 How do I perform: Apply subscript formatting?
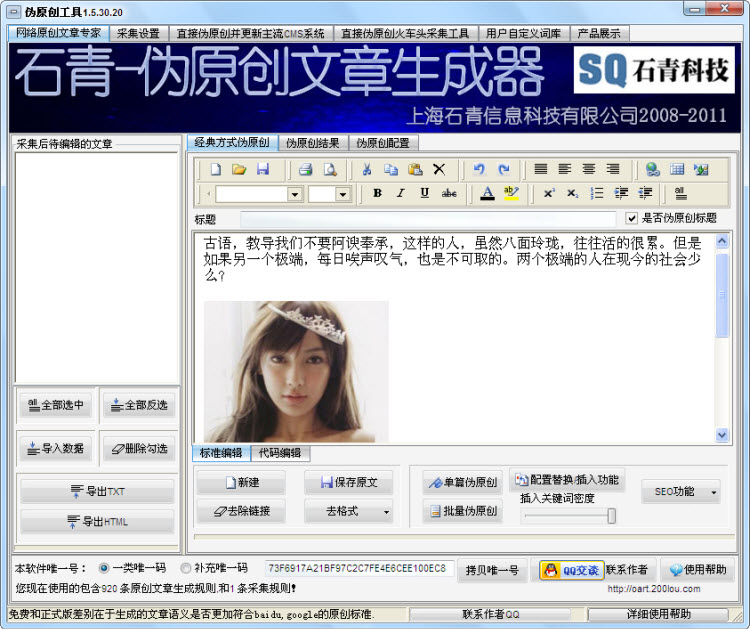click(x=573, y=193)
